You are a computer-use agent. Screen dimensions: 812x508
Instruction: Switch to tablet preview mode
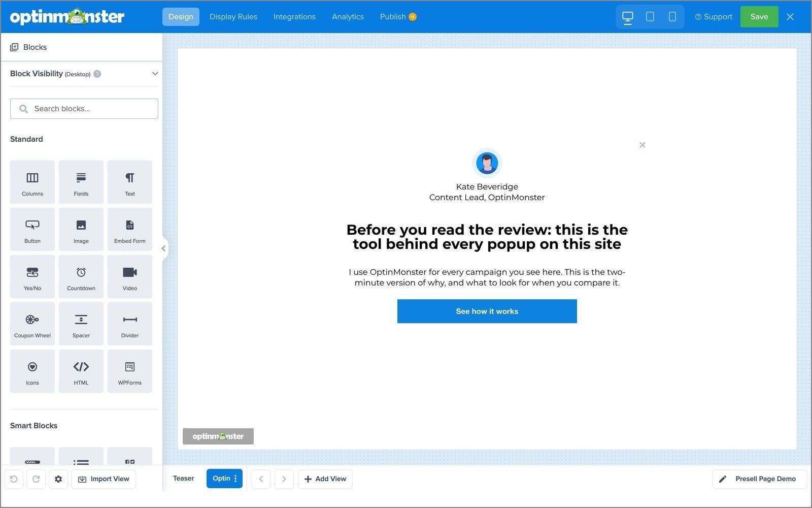click(650, 17)
